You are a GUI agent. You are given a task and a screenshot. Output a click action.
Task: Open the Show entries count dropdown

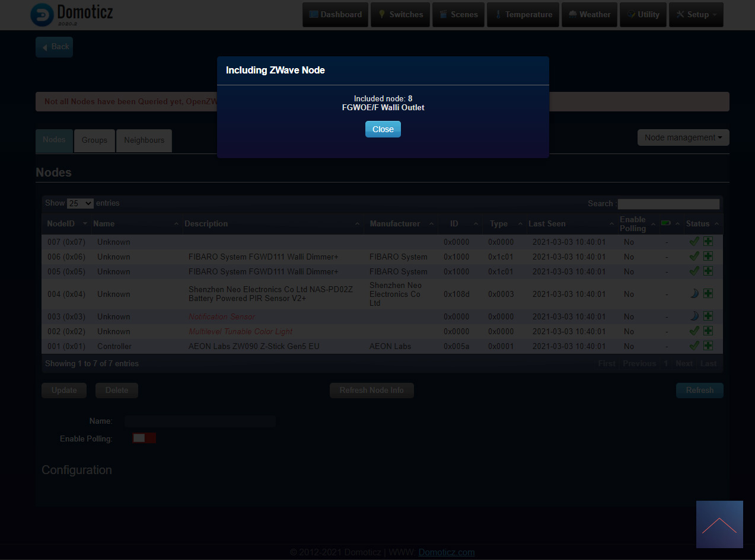click(x=80, y=203)
